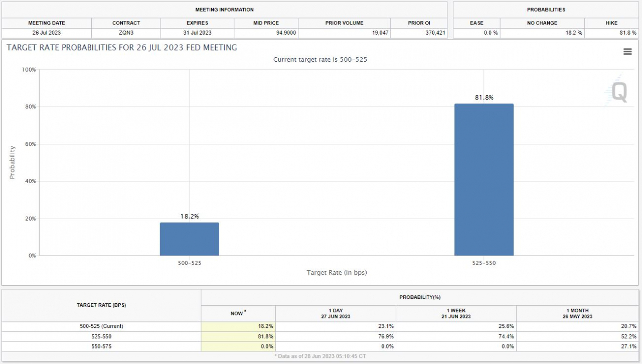Click the highlighted 81.8% NOW cell
This screenshot has height=364, width=642.
tap(238, 336)
